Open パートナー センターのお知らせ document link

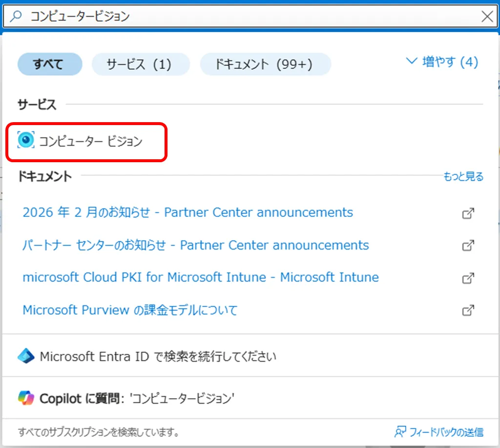[x=196, y=245]
